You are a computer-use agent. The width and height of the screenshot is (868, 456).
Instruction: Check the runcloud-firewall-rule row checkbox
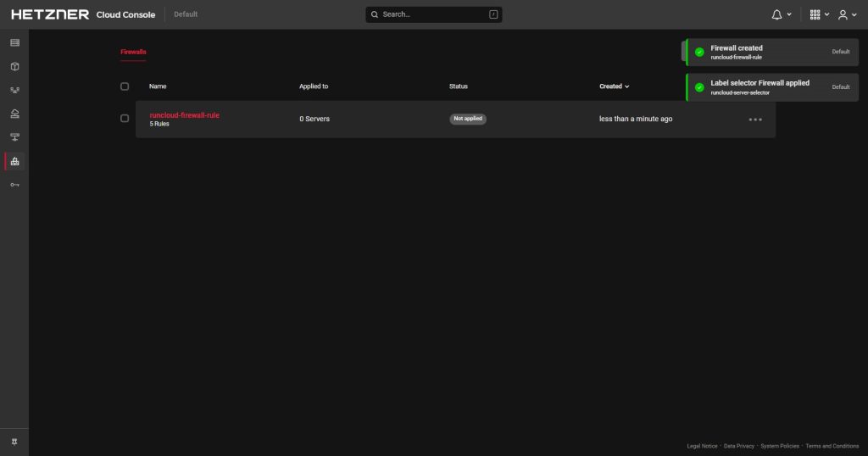(x=125, y=119)
